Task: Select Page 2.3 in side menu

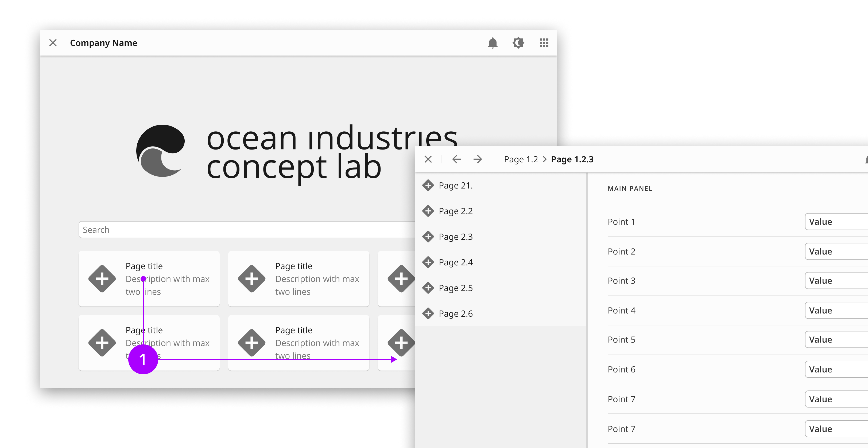Action: click(x=501, y=237)
